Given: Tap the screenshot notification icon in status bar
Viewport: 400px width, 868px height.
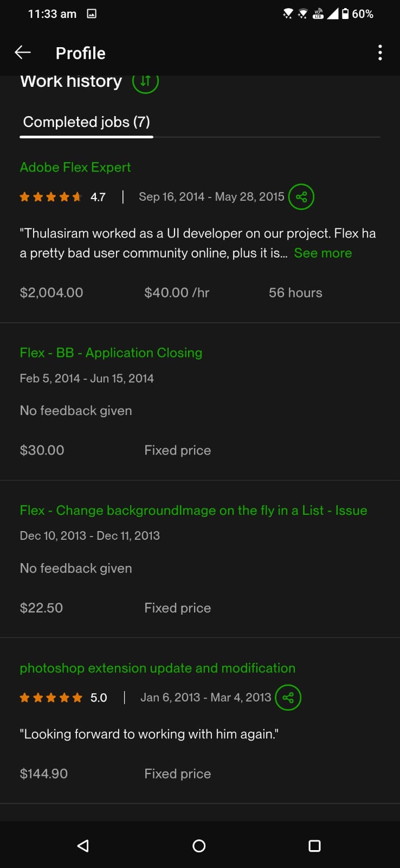Looking at the screenshot, I should coord(92,14).
